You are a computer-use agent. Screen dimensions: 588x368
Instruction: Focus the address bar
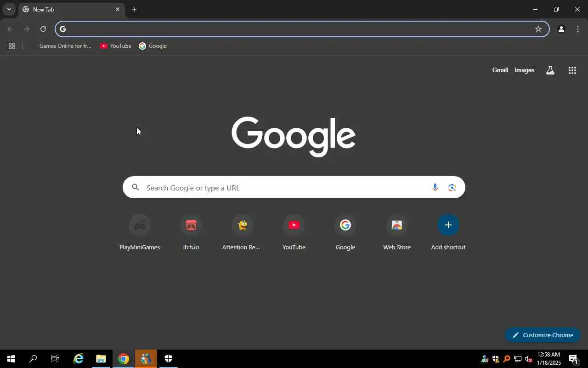pyautogui.click(x=302, y=29)
